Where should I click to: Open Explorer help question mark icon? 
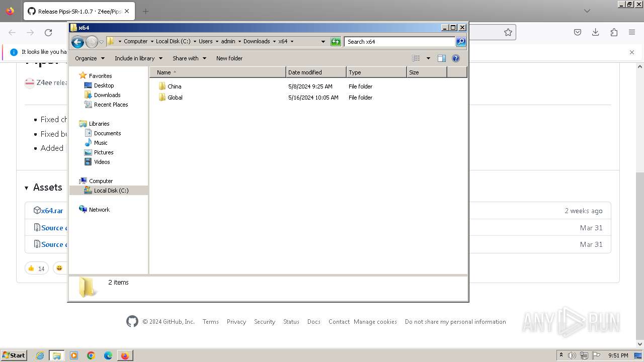pyautogui.click(x=456, y=58)
